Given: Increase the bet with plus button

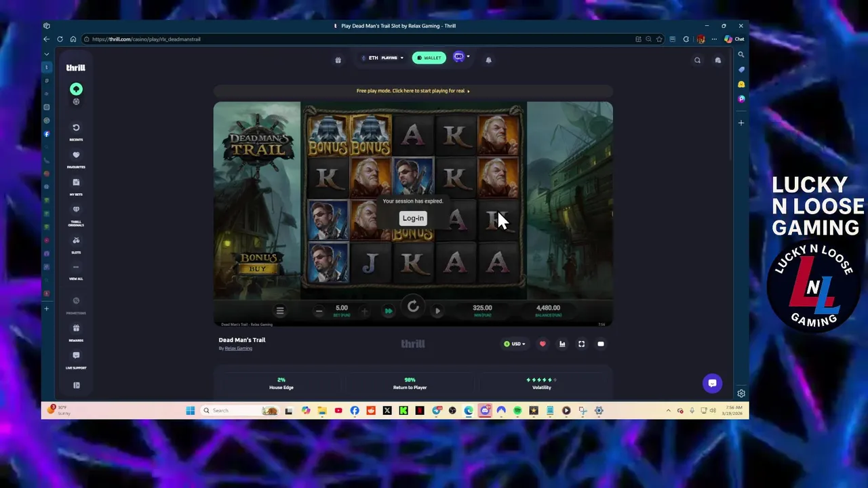Looking at the screenshot, I should [364, 311].
